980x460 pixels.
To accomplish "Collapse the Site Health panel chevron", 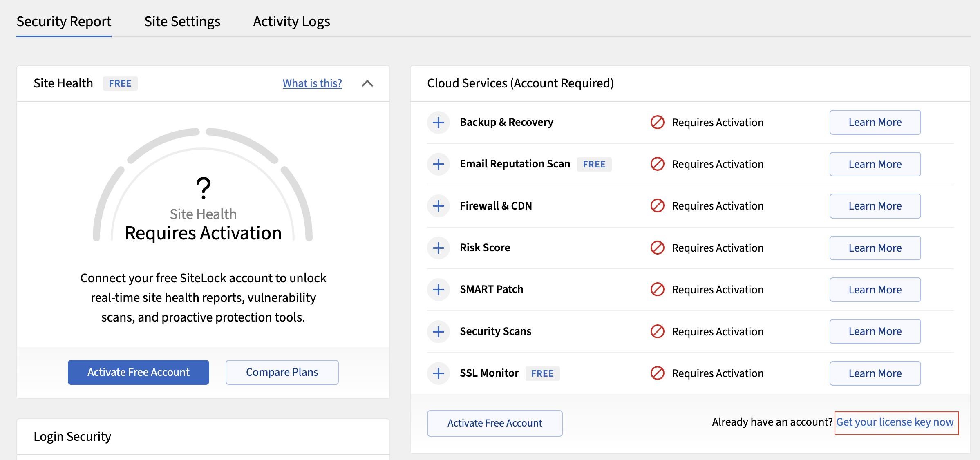I will pos(367,83).
